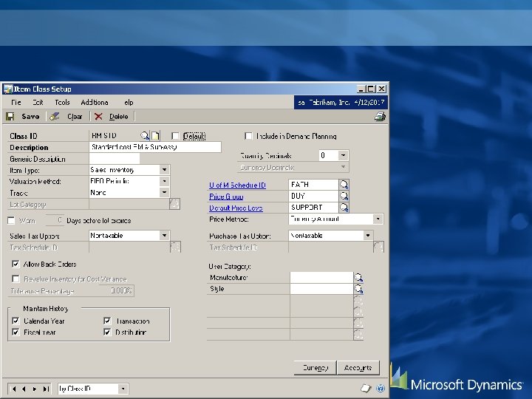Go to first record navigation arrow
This screenshot has width=532, height=399.
pyautogui.click(x=13, y=389)
